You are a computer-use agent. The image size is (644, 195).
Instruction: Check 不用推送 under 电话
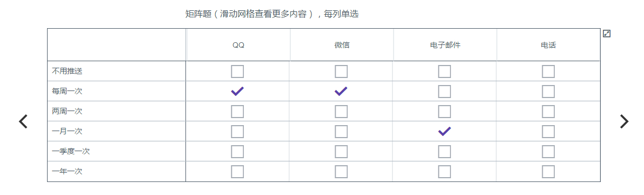[548, 71]
